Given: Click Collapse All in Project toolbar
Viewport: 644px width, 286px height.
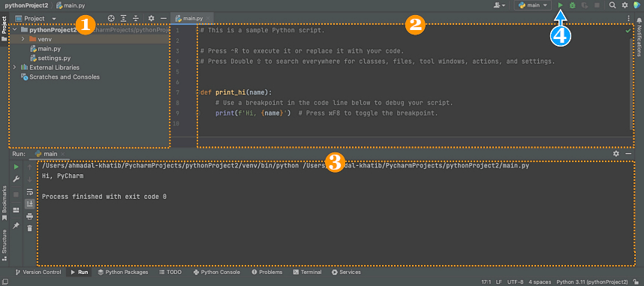Looking at the screenshot, I should click(x=136, y=19).
